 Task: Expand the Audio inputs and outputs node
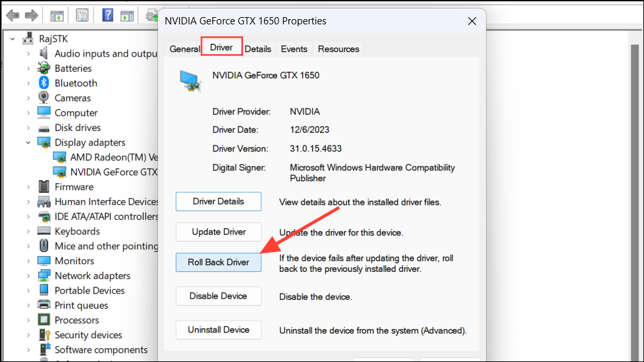coord(28,54)
